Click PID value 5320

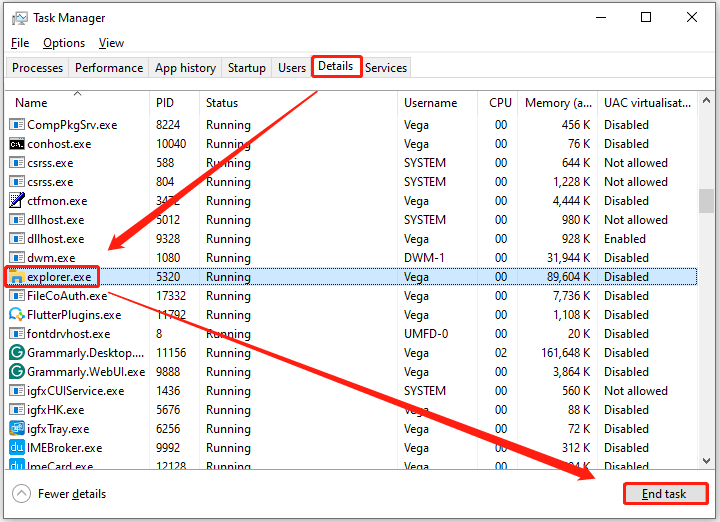tap(168, 277)
